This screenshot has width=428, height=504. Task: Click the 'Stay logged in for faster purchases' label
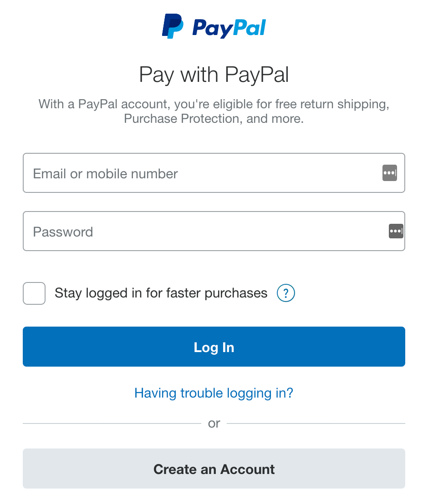click(161, 293)
